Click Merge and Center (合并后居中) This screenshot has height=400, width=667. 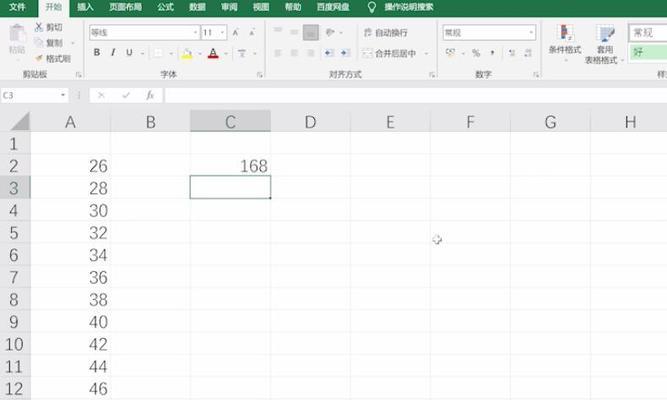(x=389, y=53)
